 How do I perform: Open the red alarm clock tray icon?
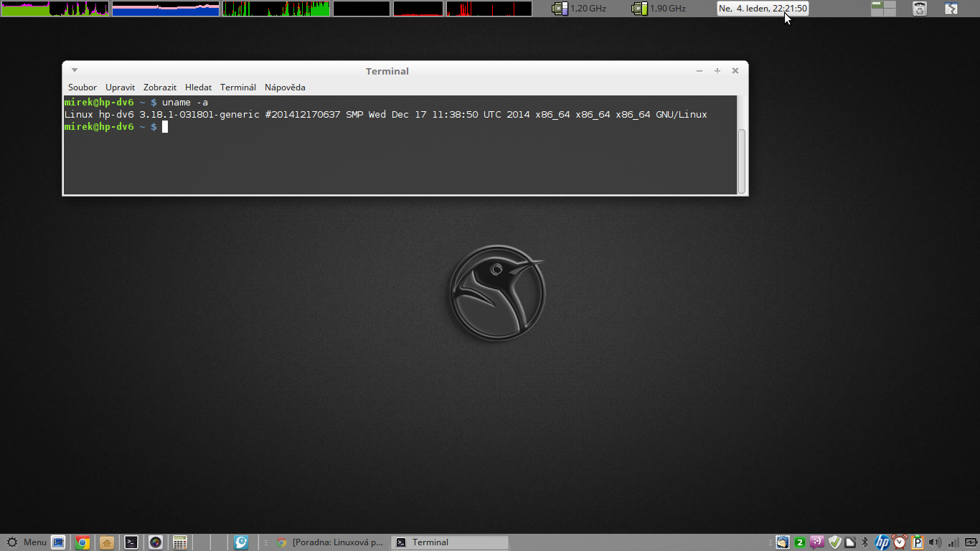coord(900,542)
